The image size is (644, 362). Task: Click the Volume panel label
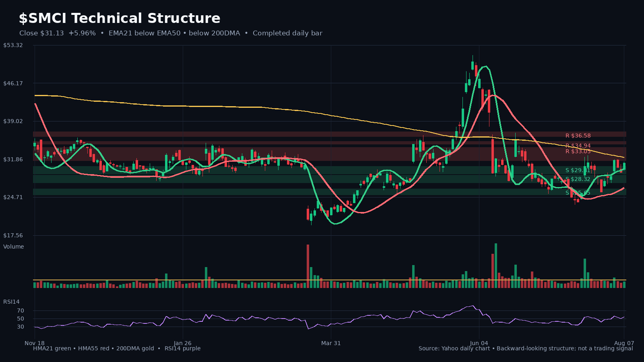(14, 247)
